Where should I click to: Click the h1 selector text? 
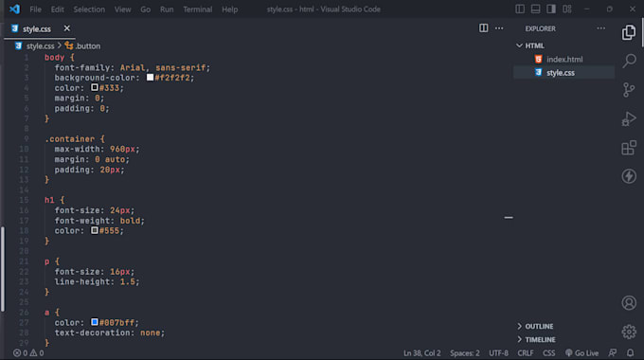[49, 200]
